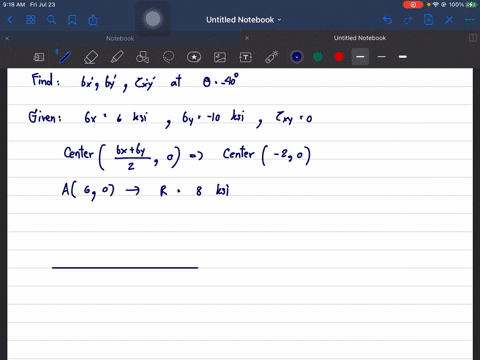Tap the handwritten Center (-2, 0)
The height and width of the screenshot is (360, 480).
[x=267, y=155]
